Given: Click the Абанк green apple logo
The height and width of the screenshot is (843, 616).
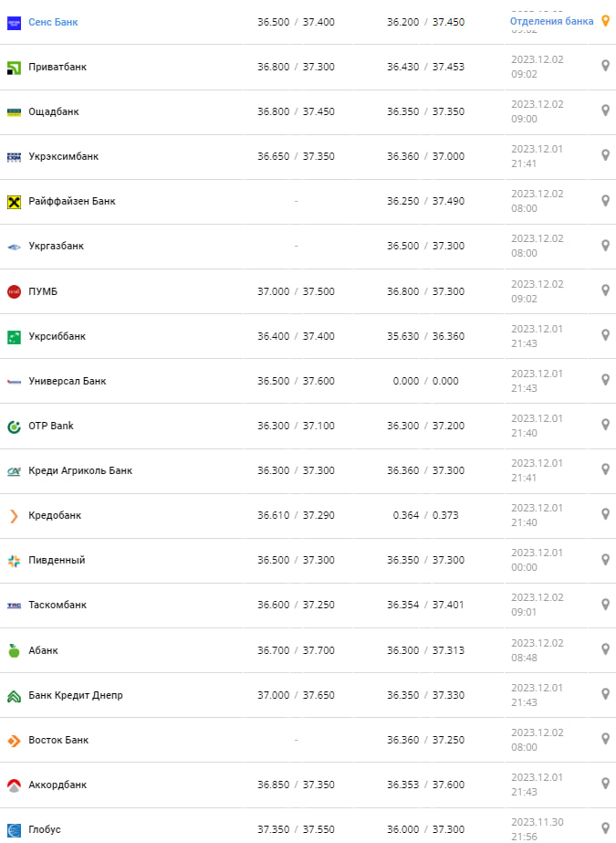Looking at the screenshot, I should coord(14,650).
